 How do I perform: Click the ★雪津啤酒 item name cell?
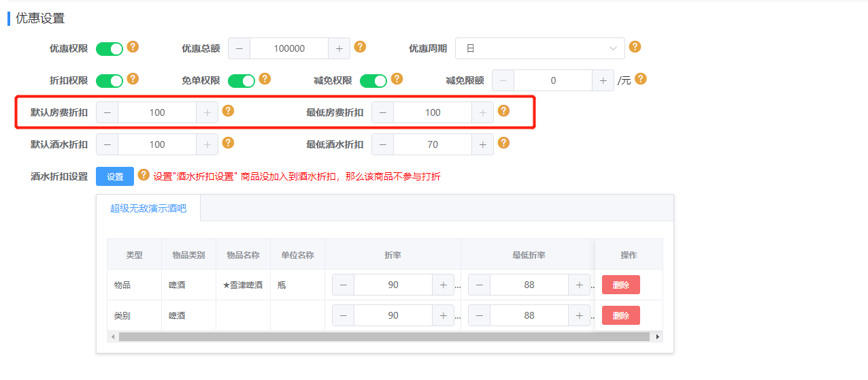[x=243, y=285]
